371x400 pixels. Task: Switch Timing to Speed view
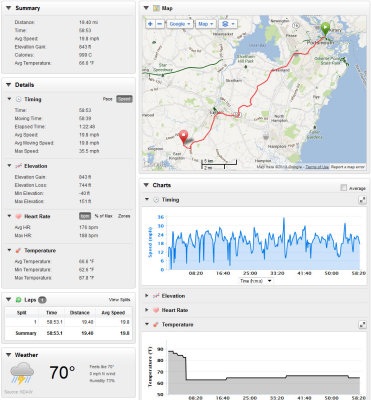click(124, 99)
